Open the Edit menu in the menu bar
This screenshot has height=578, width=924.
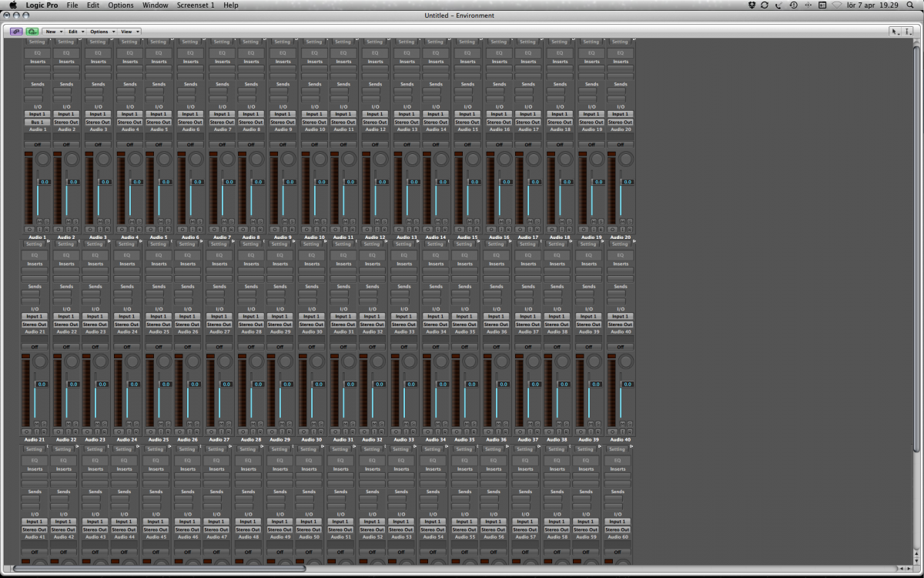(92, 5)
